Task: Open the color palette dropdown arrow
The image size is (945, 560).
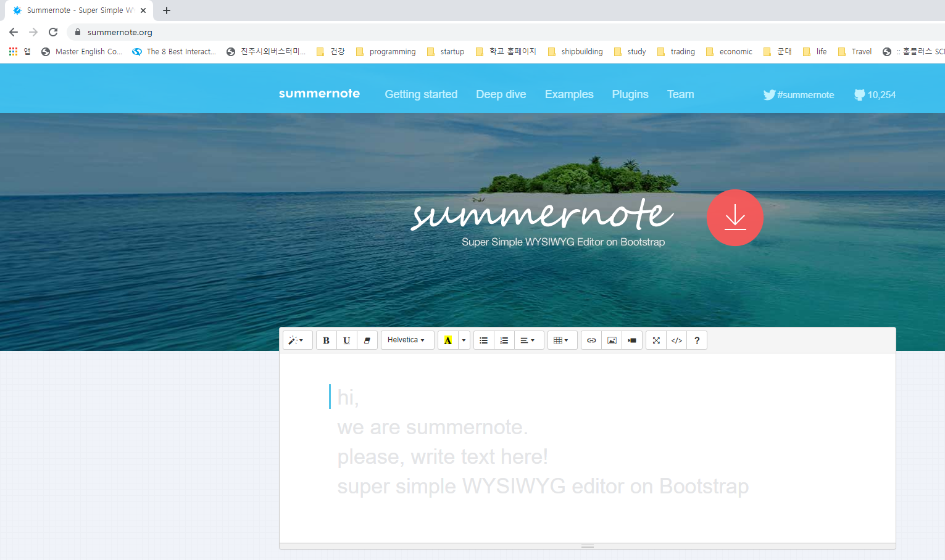Action: point(464,340)
